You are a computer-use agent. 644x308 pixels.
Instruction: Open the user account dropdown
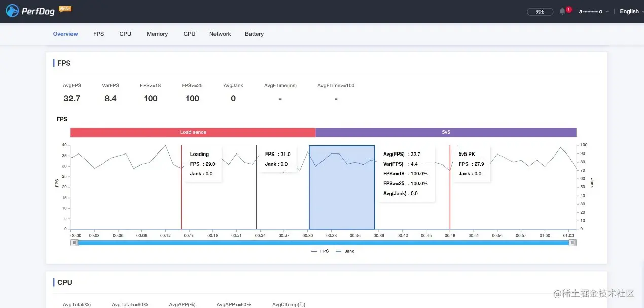point(594,11)
